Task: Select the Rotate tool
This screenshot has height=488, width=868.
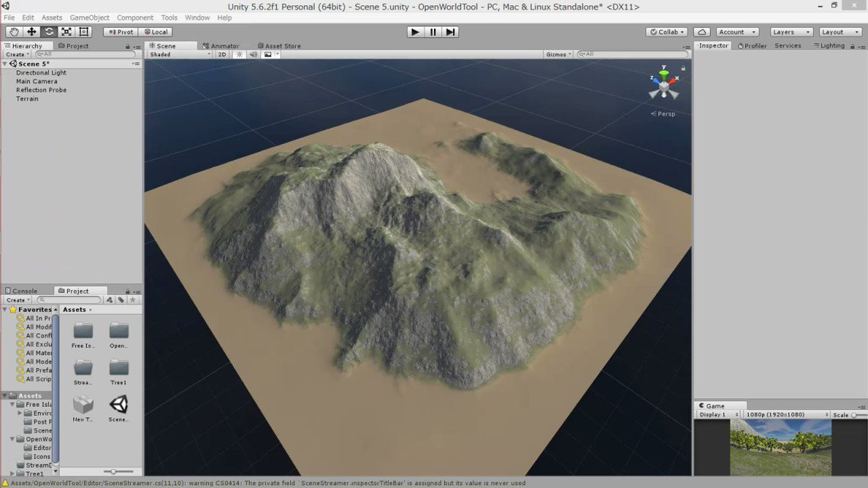Action: point(49,32)
